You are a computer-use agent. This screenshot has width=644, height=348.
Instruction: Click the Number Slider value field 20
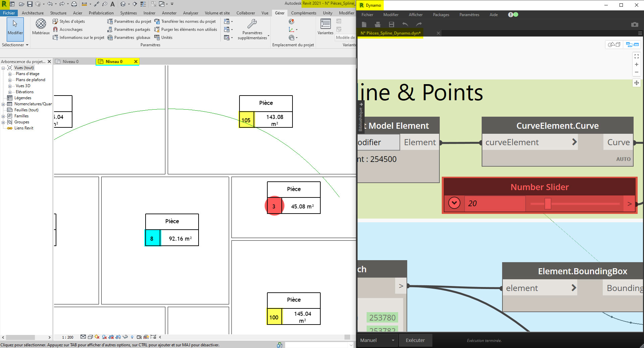[495, 204]
